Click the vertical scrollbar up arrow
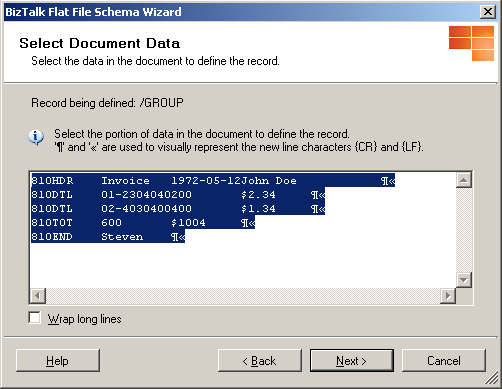The width and height of the screenshot is (502, 389). 464,180
